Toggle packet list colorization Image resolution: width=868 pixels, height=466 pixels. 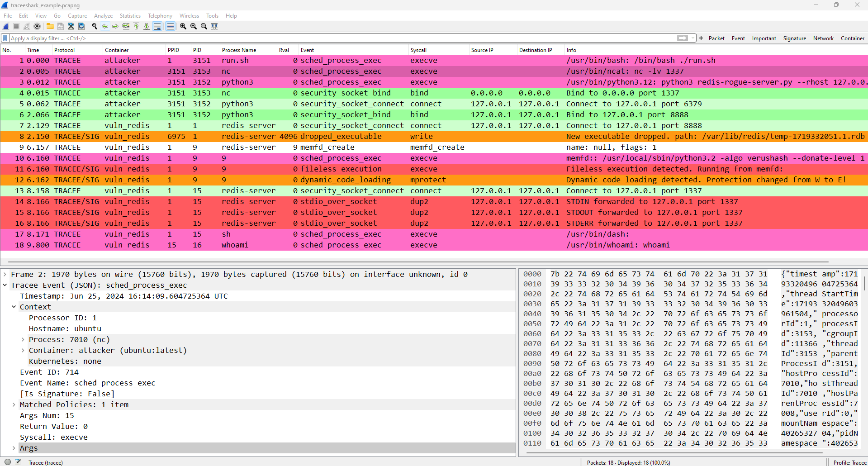coord(170,26)
